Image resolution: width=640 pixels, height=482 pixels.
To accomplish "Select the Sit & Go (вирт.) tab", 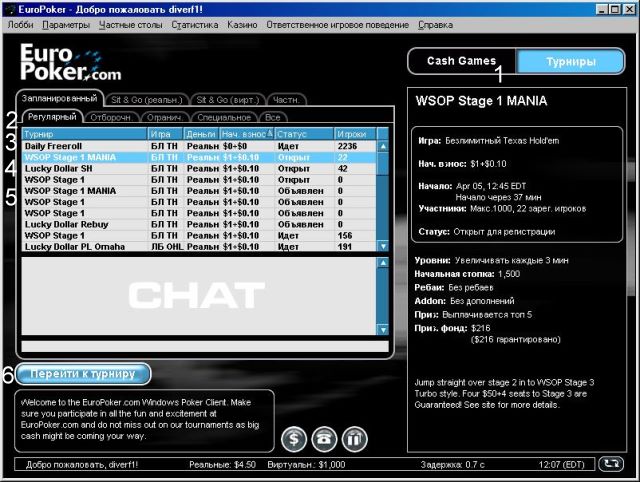I will click(x=228, y=100).
